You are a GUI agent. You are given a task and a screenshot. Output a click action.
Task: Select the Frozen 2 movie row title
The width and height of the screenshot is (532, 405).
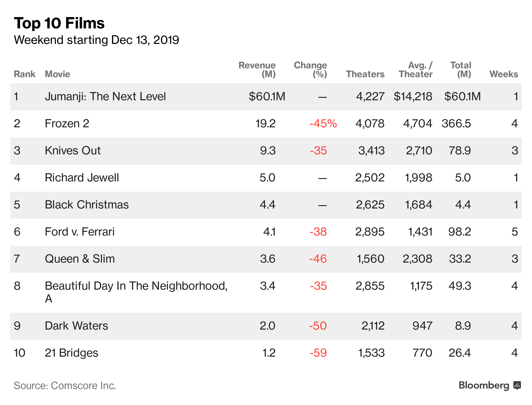[x=67, y=123]
